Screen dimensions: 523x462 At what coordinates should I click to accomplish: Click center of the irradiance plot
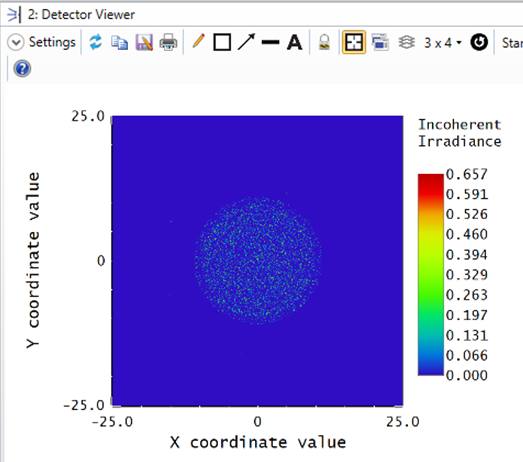tap(257, 261)
